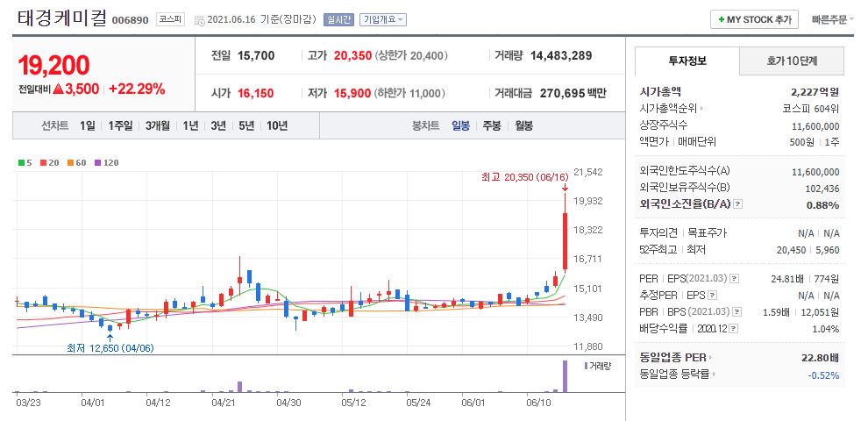Select the 10년 line chart period
The height and width of the screenshot is (421, 868).
tap(277, 125)
